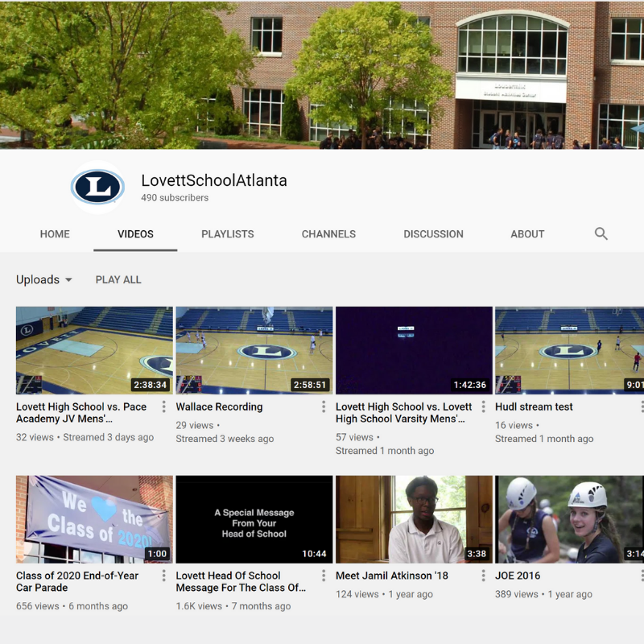Select the Videos tab
Viewport: 644px width, 644px height.
point(135,234)
